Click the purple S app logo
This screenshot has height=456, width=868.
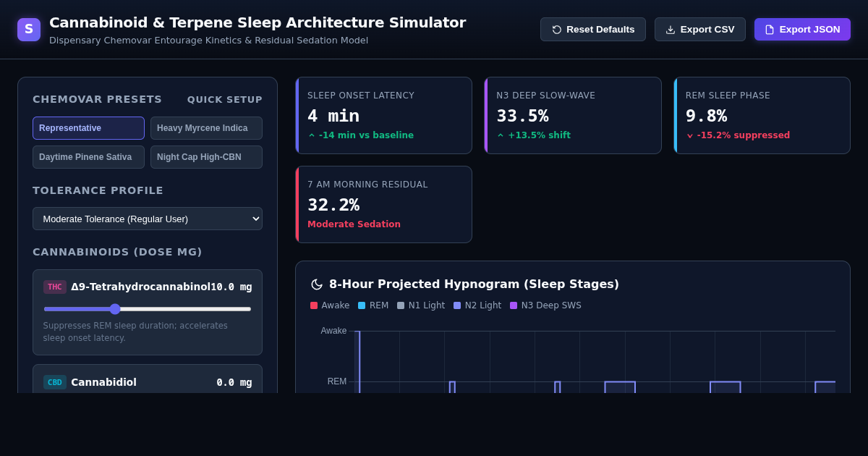click(29, 30)
